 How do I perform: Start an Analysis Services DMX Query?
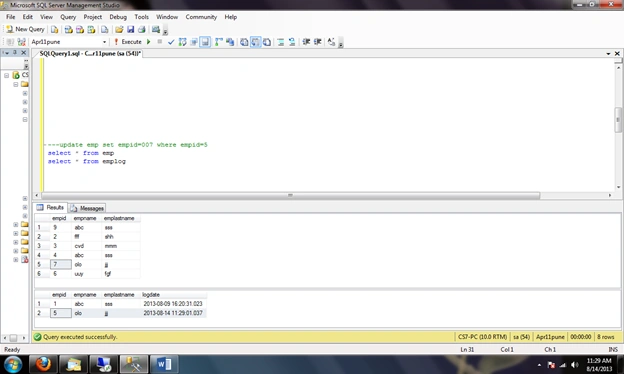[80, 29]
